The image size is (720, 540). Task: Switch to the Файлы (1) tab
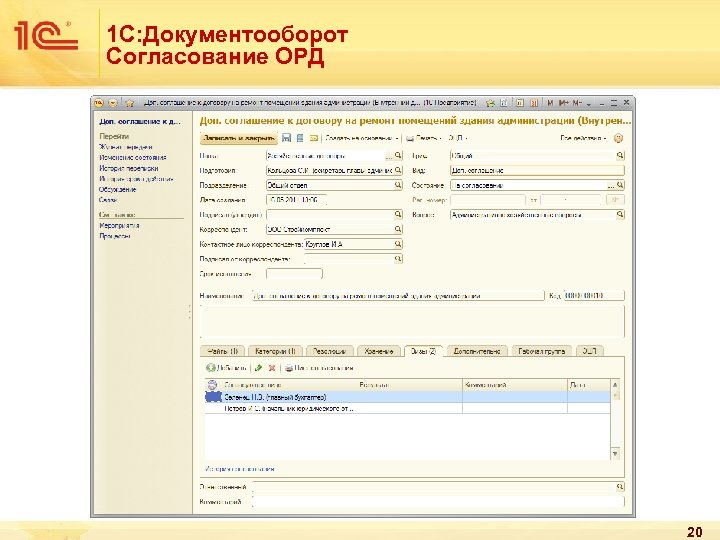223,351
